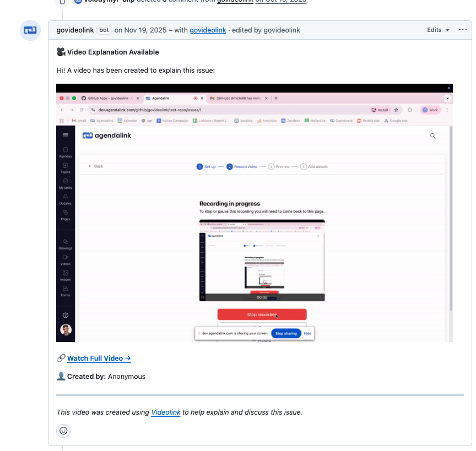Click the help question mark icon
The image size is (476, 451).
[66, 315]
